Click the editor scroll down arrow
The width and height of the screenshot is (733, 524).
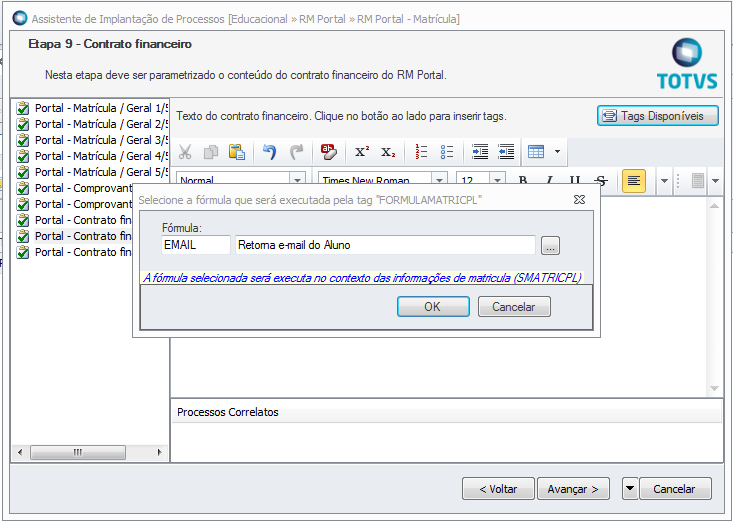(x=714, y=388)
